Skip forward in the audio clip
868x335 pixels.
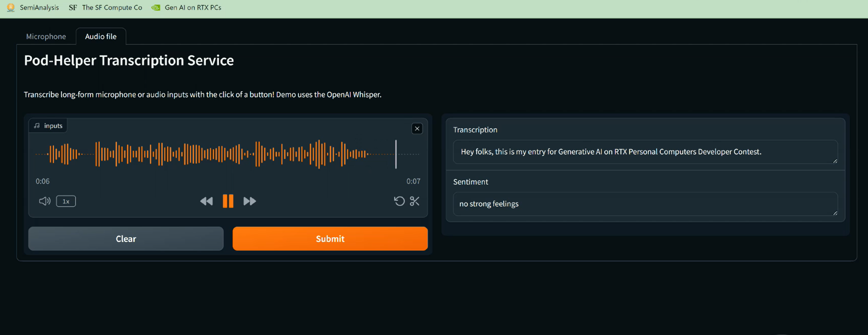(249, 201)
